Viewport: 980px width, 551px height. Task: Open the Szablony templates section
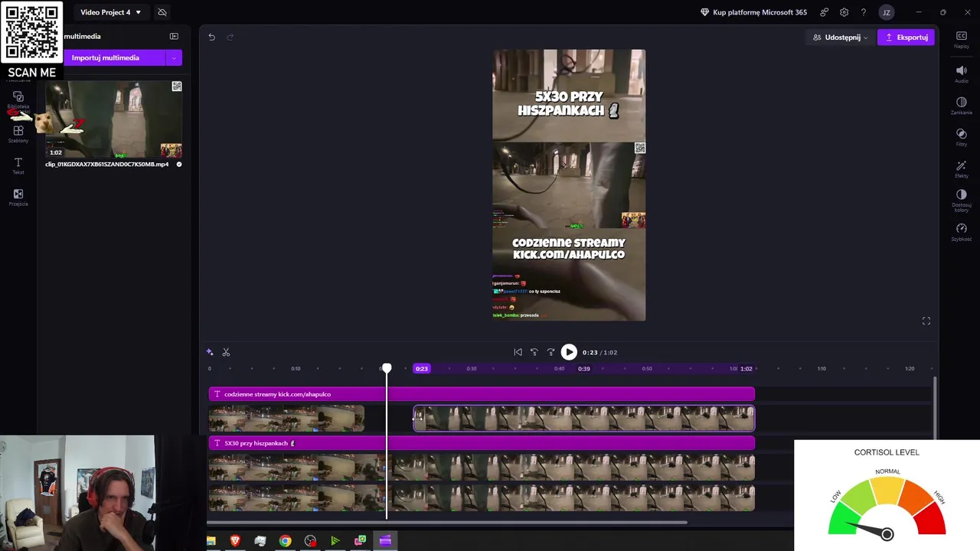click(18, 134)
